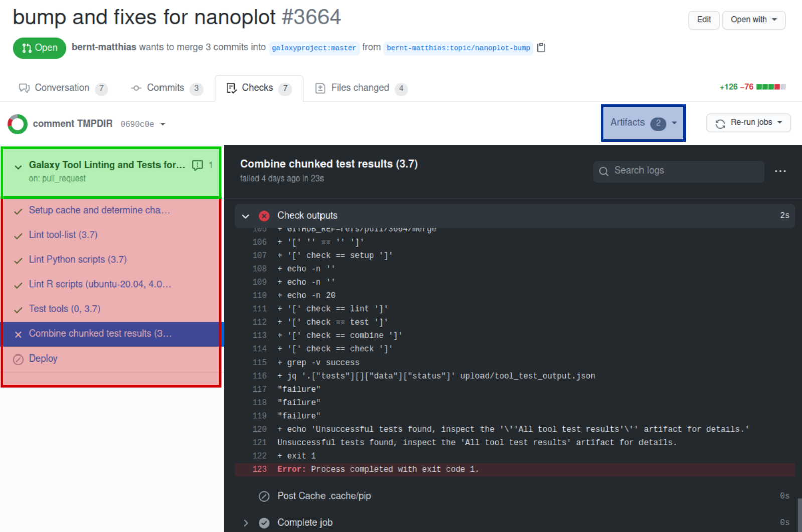802x532 pixels.
Task: Select the Setup cache and determine changes job
Action: point(111,210)
